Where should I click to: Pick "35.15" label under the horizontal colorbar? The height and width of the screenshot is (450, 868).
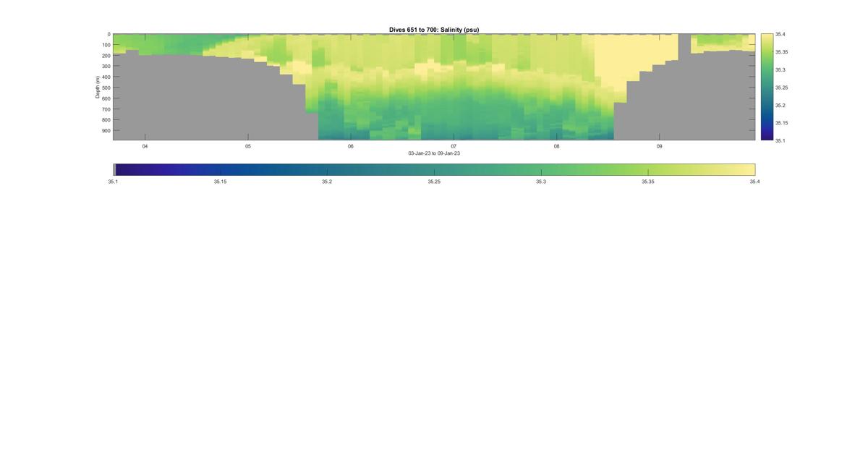[x=220, y=182]
